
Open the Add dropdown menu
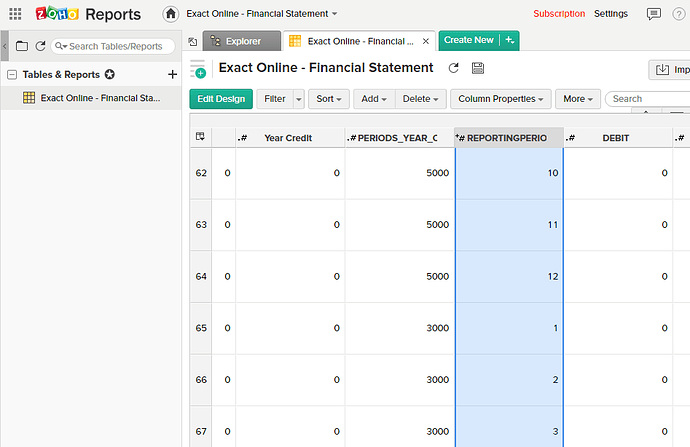pos(374,99)
